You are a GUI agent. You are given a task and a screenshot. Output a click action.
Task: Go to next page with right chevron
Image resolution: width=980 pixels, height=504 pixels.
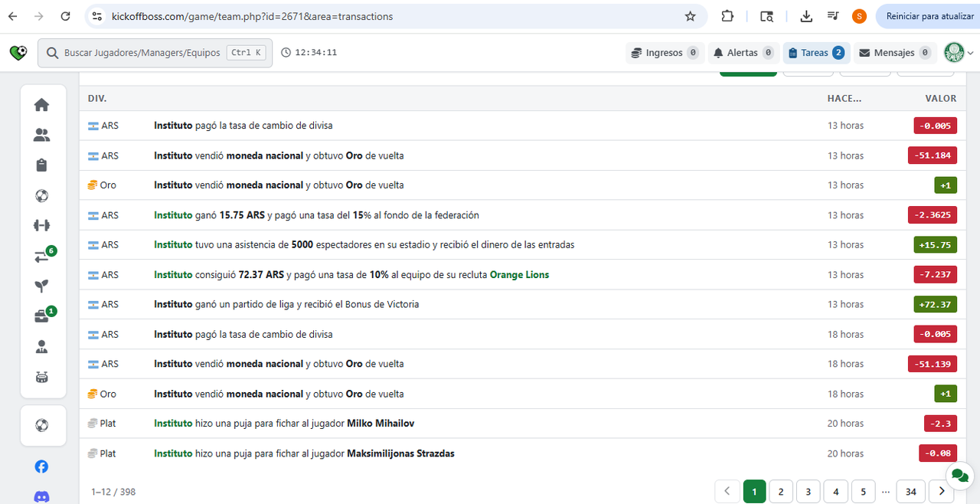[941, 492]
